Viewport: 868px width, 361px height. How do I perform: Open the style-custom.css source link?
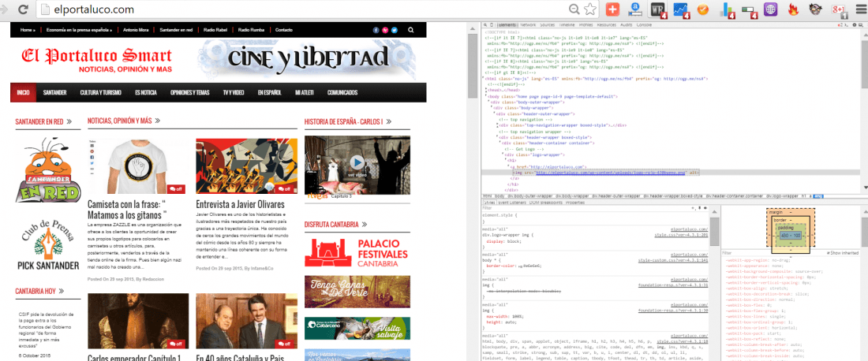pyautogui.click(x=672, y=259)
